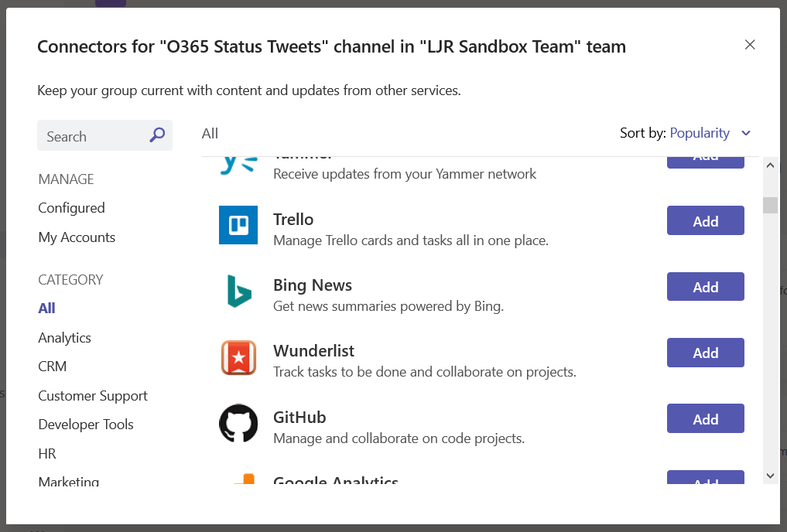Click the GitHub connector title

pyautogui.click(x=299, y=418)
